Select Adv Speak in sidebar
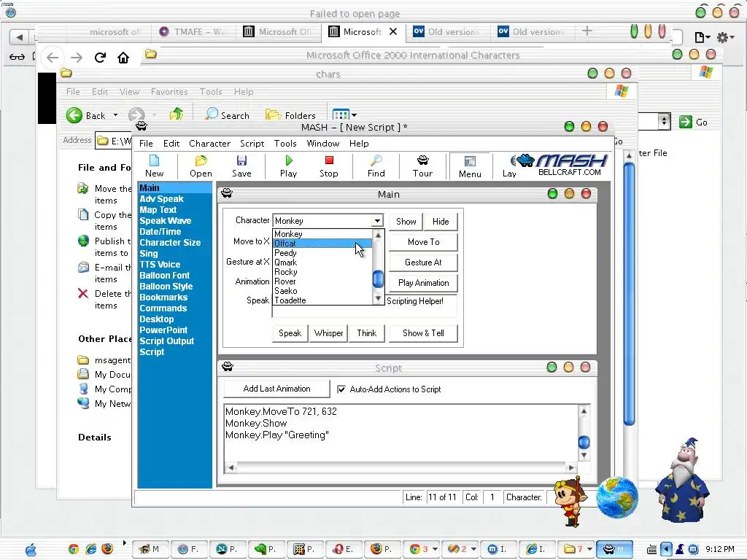This screenshot has height=560, width=747. pos(161,199)
